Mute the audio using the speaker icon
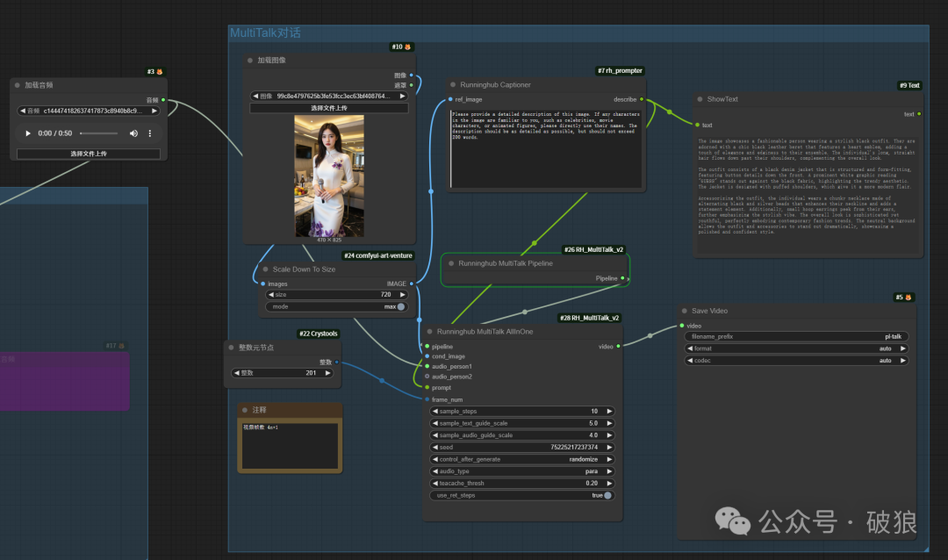Image resolution: width=948 pixels, height=560 pixels. 133,133
